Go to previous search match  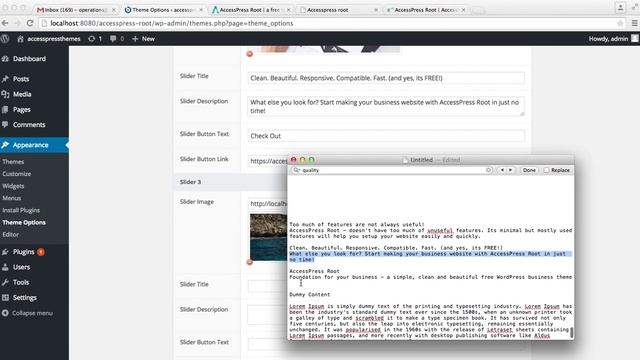tap(502, 170)
